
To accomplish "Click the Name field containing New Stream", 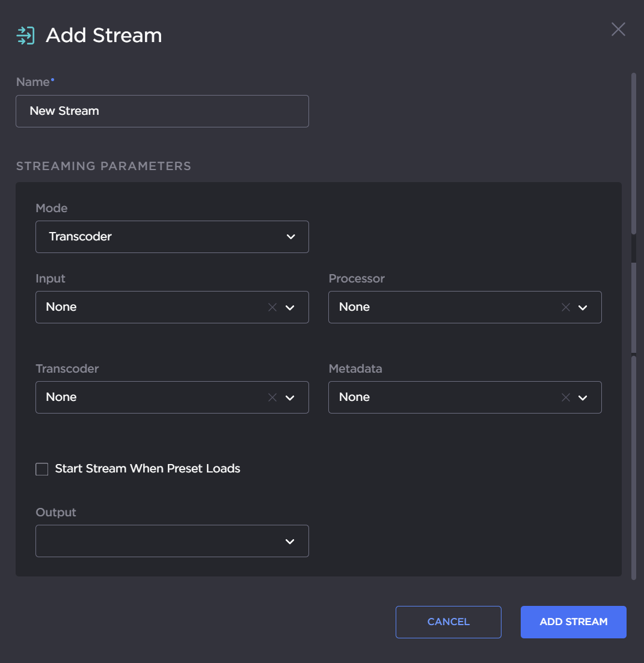I will point(162,111).
